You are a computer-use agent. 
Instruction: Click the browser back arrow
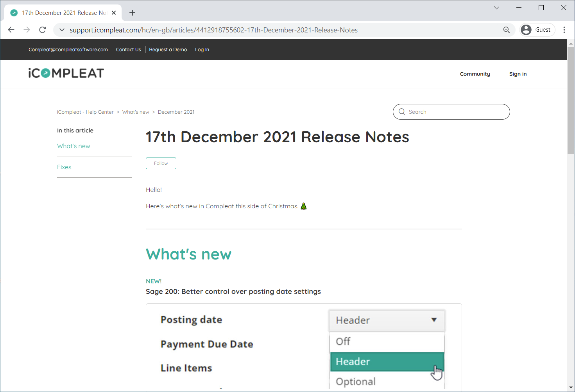(x=11, y=30)
